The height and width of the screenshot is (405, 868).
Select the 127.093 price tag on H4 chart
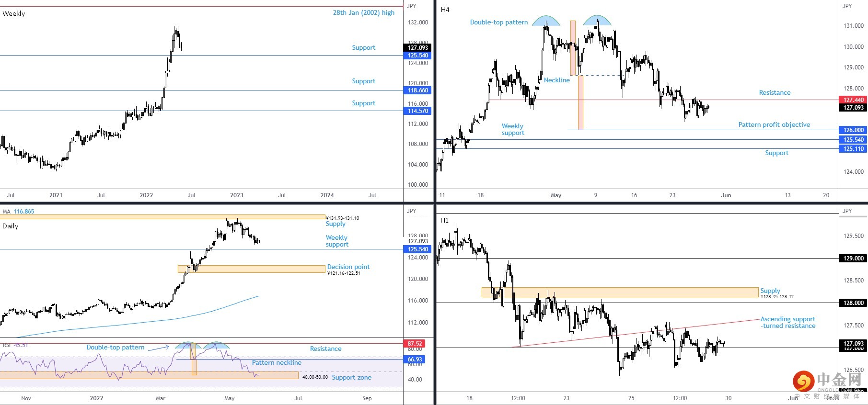coord(853,108)
